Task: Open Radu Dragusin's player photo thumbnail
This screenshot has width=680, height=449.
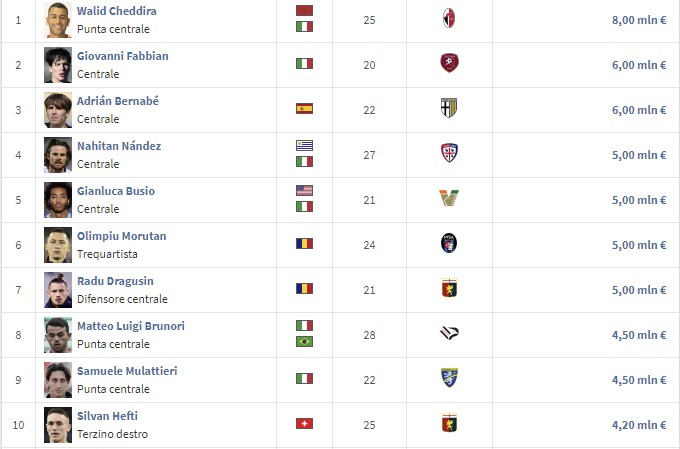Action: point(58,289)
